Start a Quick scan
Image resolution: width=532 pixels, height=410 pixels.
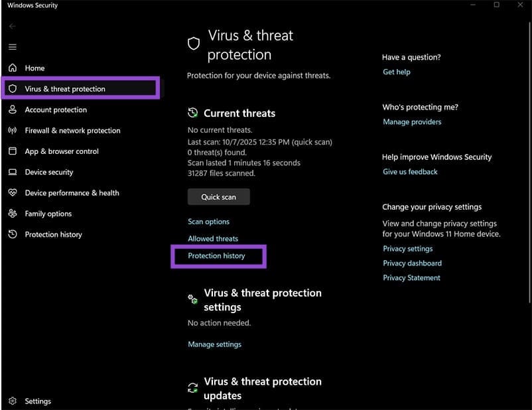point(218,197)
